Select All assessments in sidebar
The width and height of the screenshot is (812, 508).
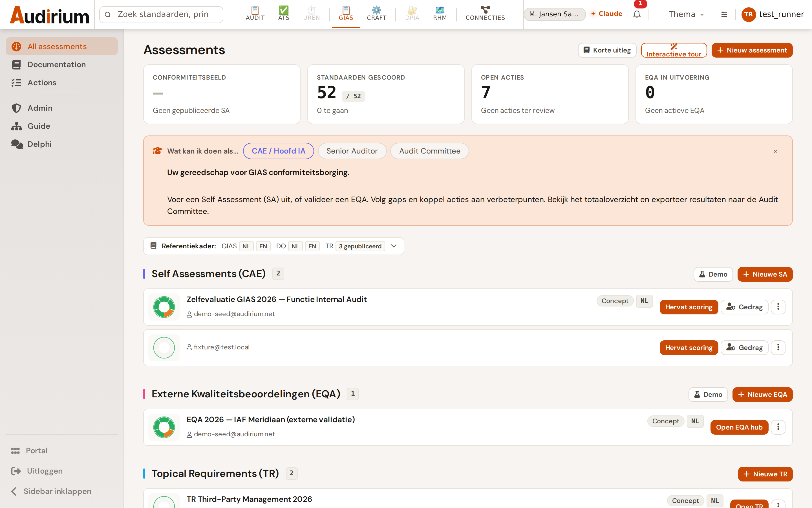coord(62,46)
